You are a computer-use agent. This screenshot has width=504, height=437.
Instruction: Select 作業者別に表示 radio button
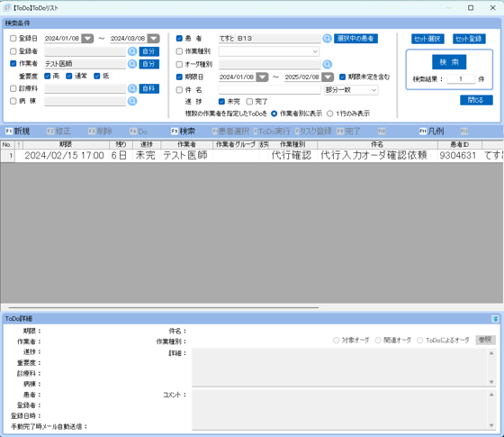pos(274,114)
